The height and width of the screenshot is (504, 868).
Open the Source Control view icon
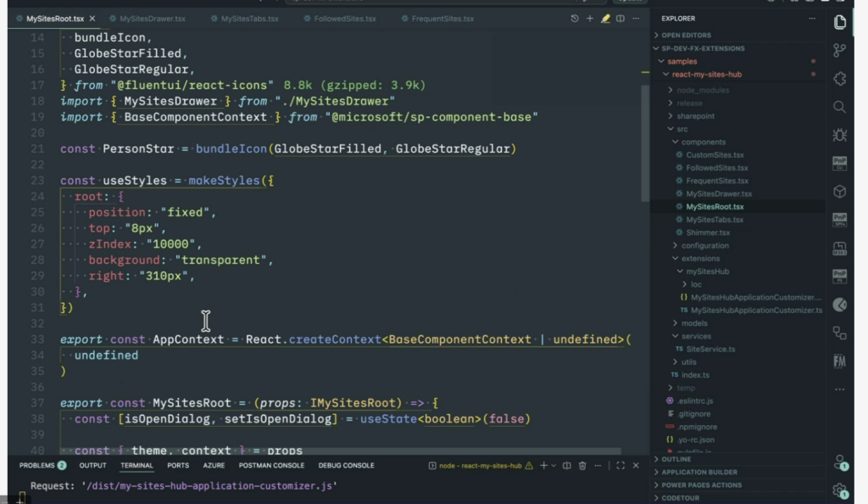pos(840,50)
